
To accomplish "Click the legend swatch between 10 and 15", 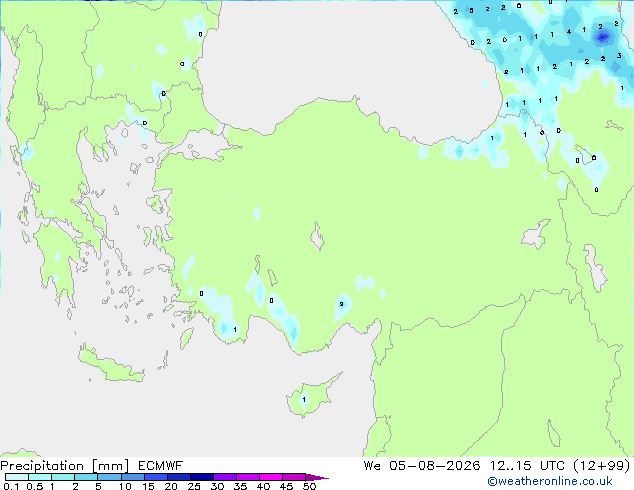I will [132, 477].
